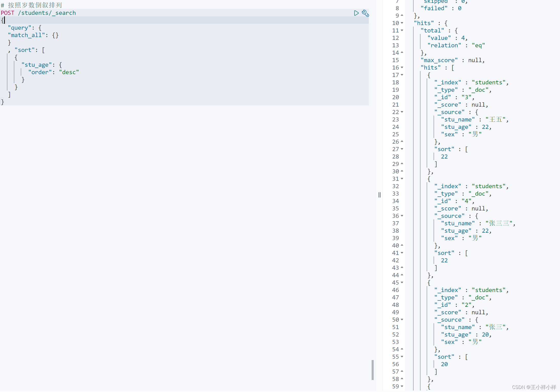
Task: Collapse "_source" fold arrow at line 36
Action: pos(402,216)
